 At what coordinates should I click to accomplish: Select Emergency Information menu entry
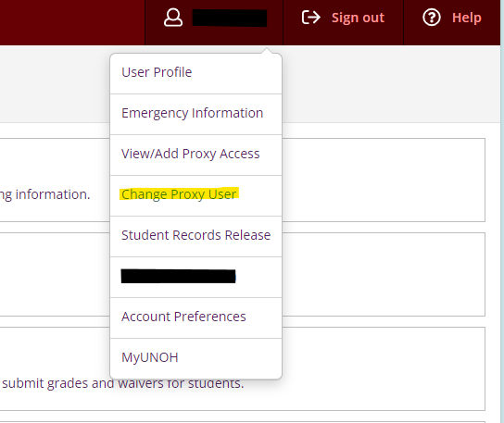pos(195,115)
